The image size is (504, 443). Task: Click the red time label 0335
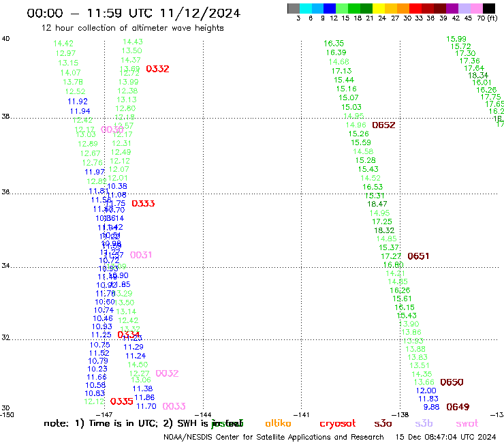(x=121, y=401)
